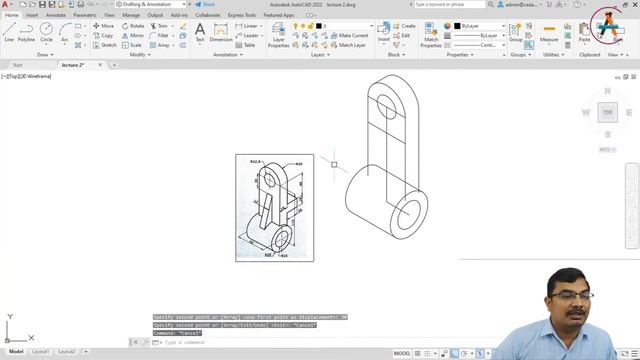Image resolution: width=640 pixels, height=360 pixels.
Task: Expand the Modify panel
Action: coord(140,55)
